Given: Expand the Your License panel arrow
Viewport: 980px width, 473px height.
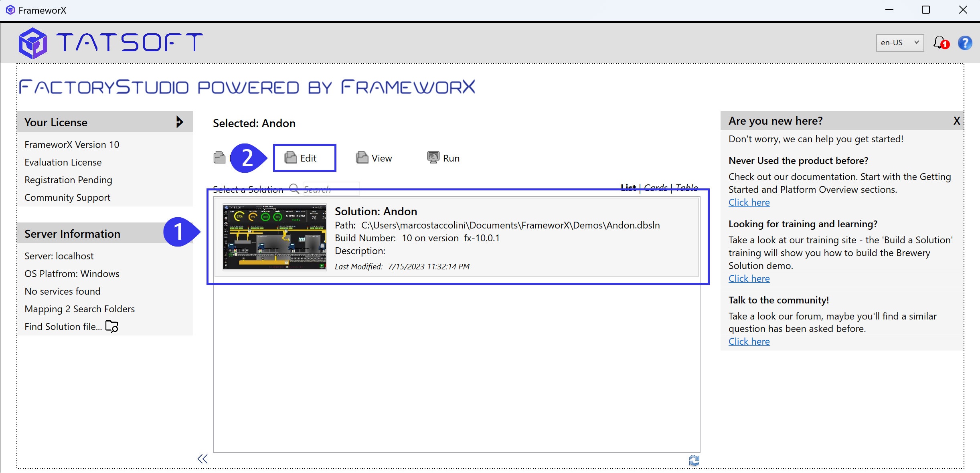Looking at the screenshot, I should pos(180,122).
